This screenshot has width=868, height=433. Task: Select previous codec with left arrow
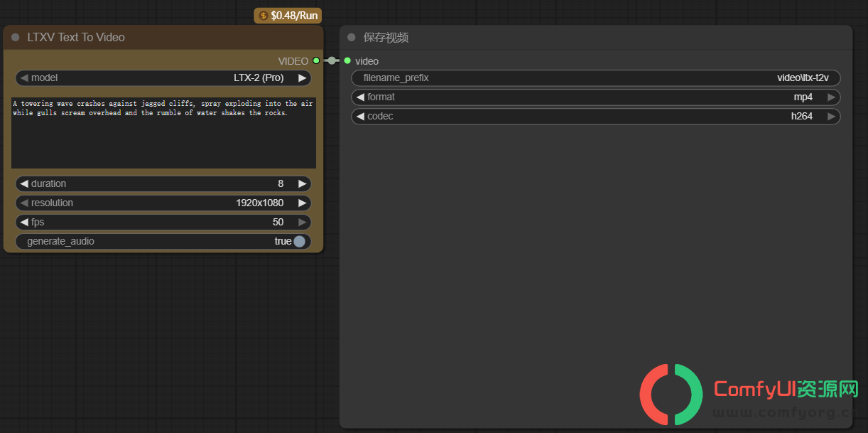360,116
